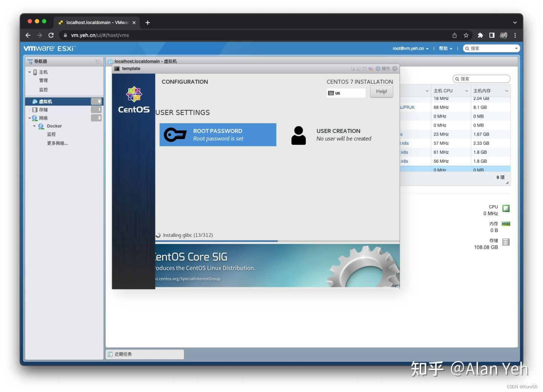Screen dimensions: 543x392
Task: Open the 帮助 help dropdown
Action: [x=445, y=49]
